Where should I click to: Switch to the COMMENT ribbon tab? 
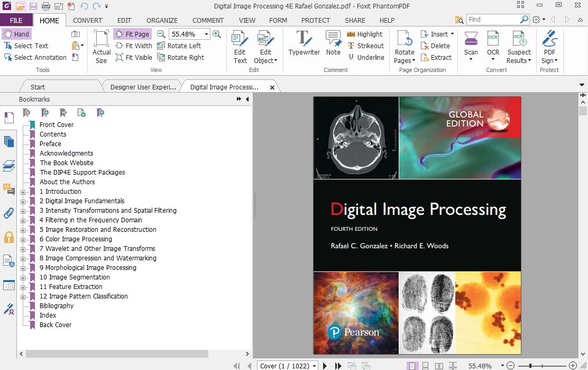point(208,20)
